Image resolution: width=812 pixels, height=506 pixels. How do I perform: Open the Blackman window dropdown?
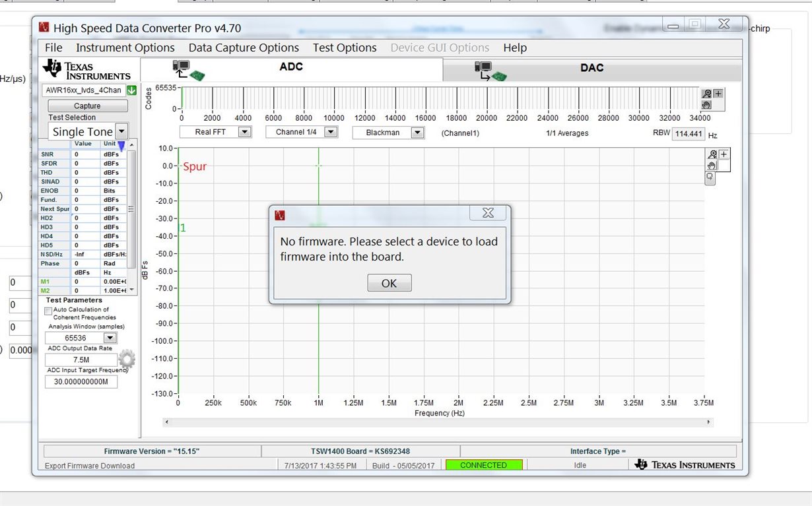tap(417, 133)
